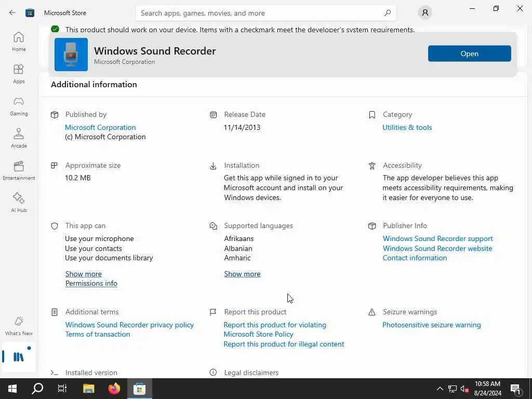Viewport: 532px width, 399px height.
Task: Select the 11/14/2013 release date text
Action: (x=242, y=128)
